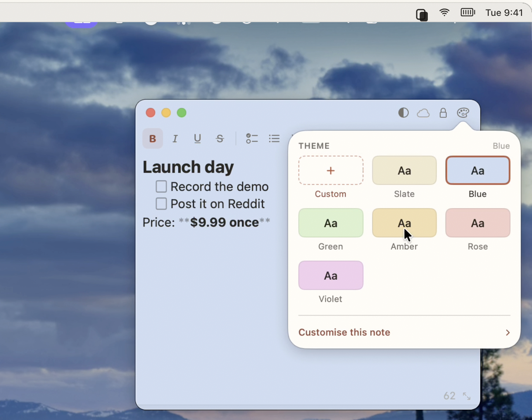Select the Slate theme swatch

coord(405,171)
